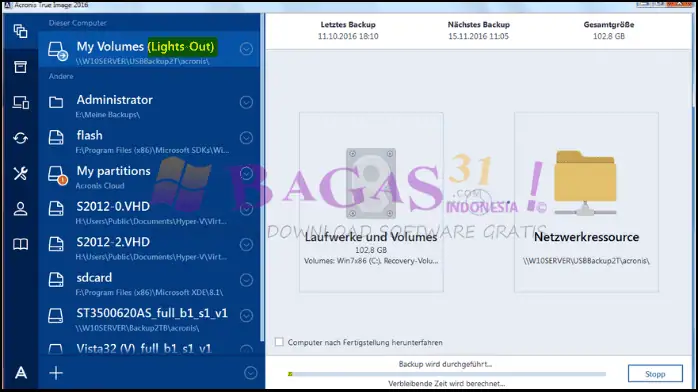This screenshot has width=698, height=392.
Task: Expand options for S2012-2.VHD backup
Action: click(x=246, y=244)
